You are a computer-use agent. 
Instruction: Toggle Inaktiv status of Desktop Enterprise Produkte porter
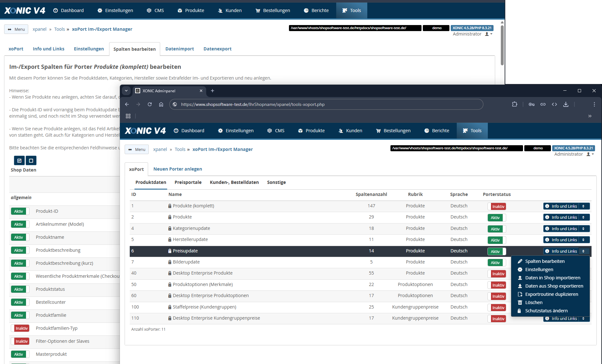coord(497,274)
